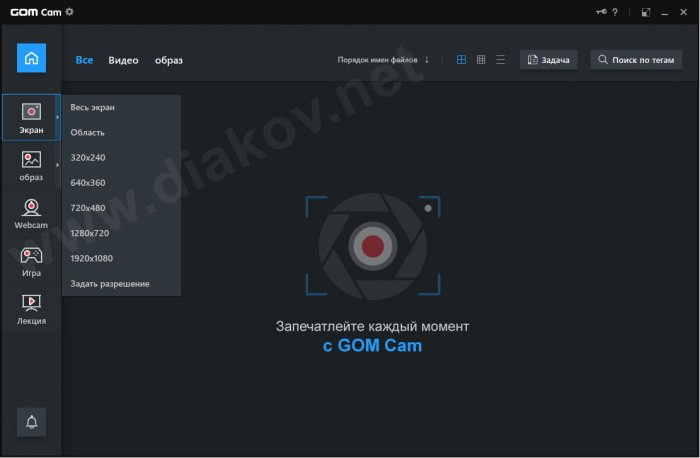Open notifications bell
This screenshot has height=458, width=700.
click(x=31, y=422)
